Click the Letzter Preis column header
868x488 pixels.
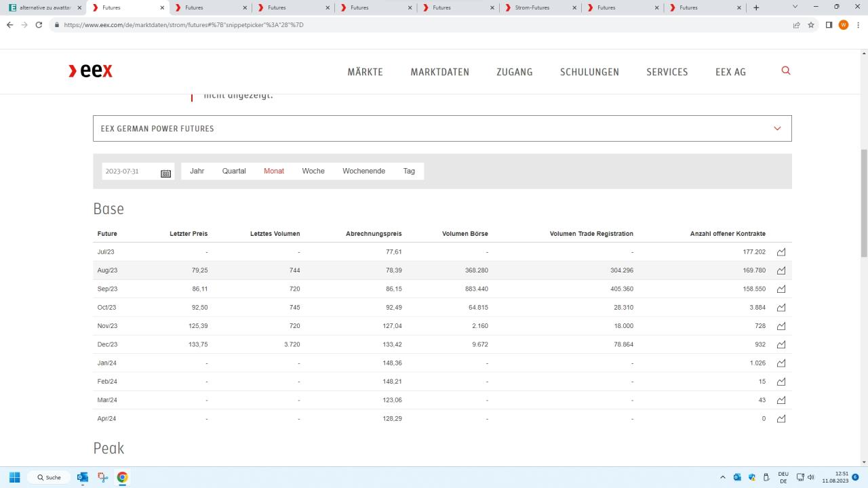(189, 234)
